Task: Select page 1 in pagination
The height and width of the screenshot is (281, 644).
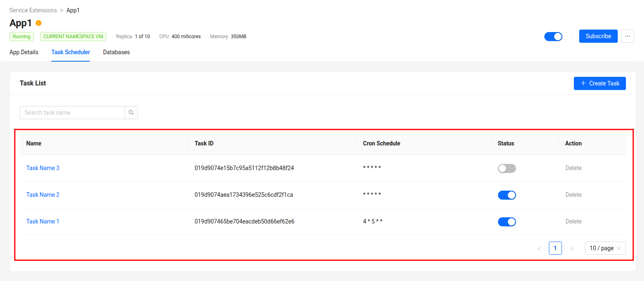Action: (x=555, y=248)
